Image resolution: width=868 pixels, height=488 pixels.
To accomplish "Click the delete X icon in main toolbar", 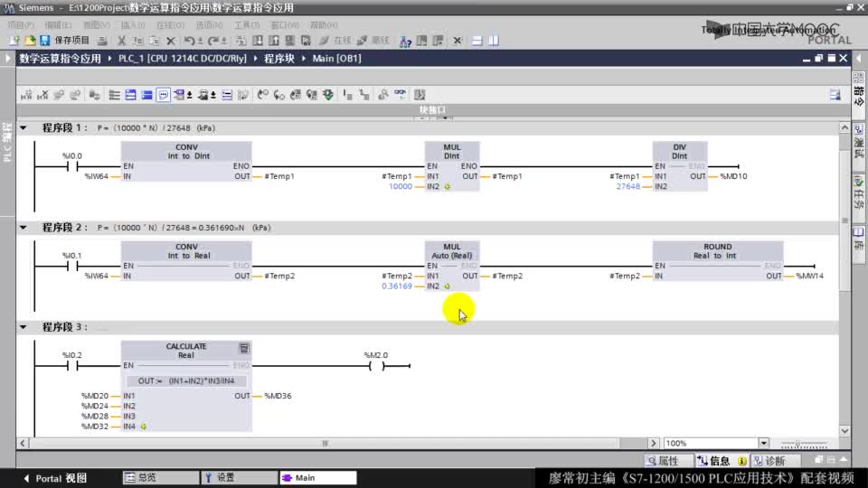I will [171, 41].
